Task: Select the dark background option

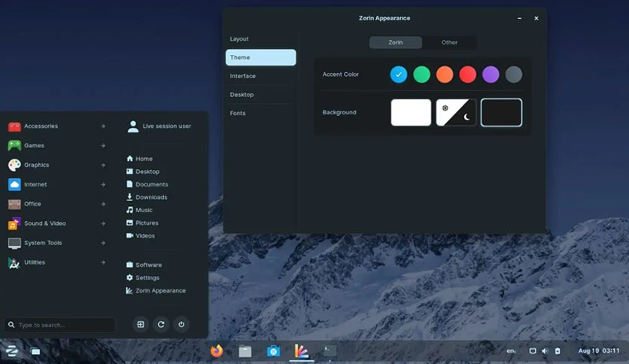Action: (501, 113)
